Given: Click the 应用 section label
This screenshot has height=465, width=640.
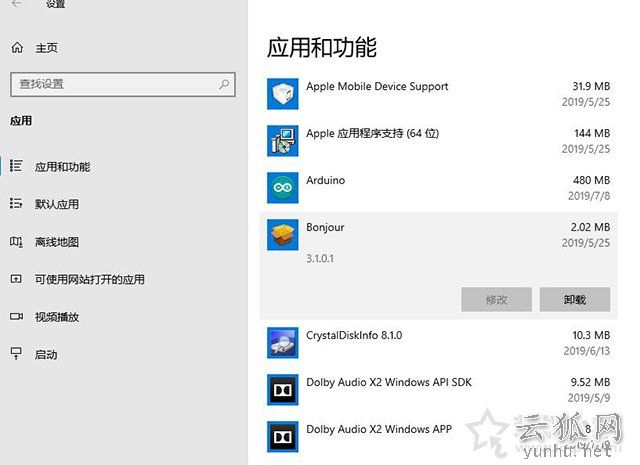Looking at the screenshot, I should click(21, 121).
